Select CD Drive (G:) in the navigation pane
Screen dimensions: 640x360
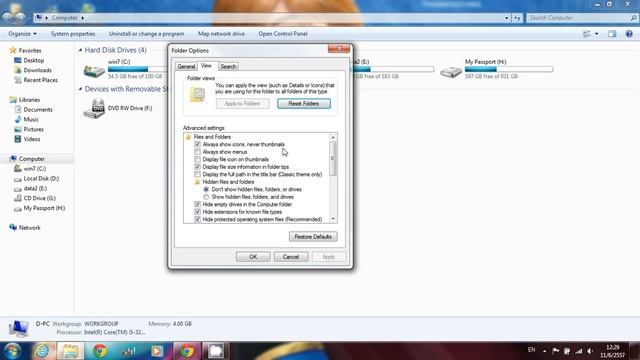(40, 198)
